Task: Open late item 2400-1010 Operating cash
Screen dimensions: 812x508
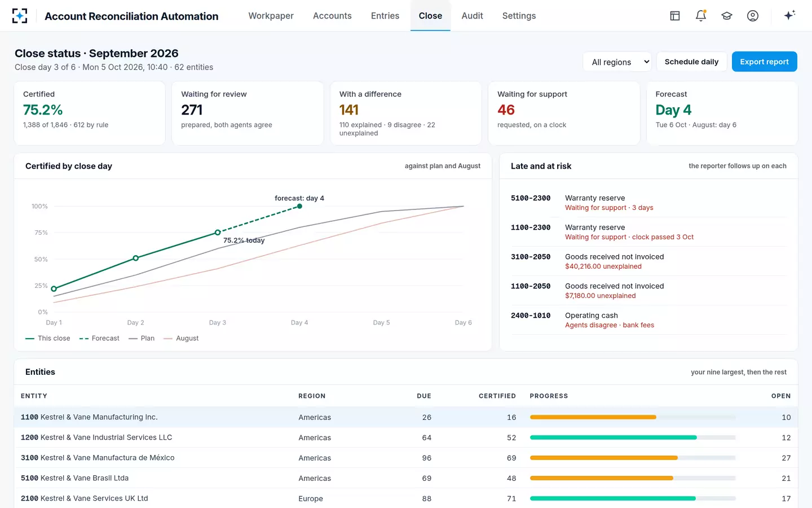Action: (648, 320)
